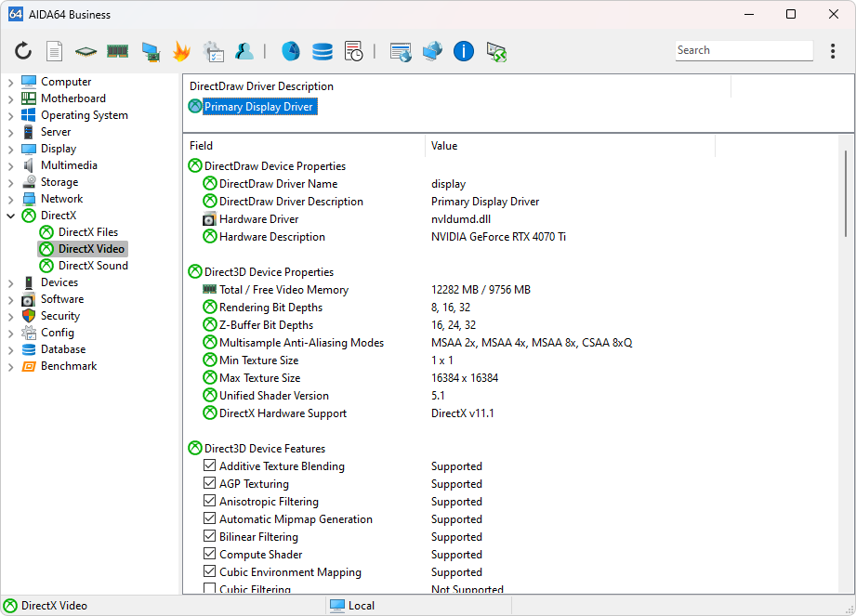Expand the Motherboard tree node
856x616 pixels.
click(x=10, y=98)
